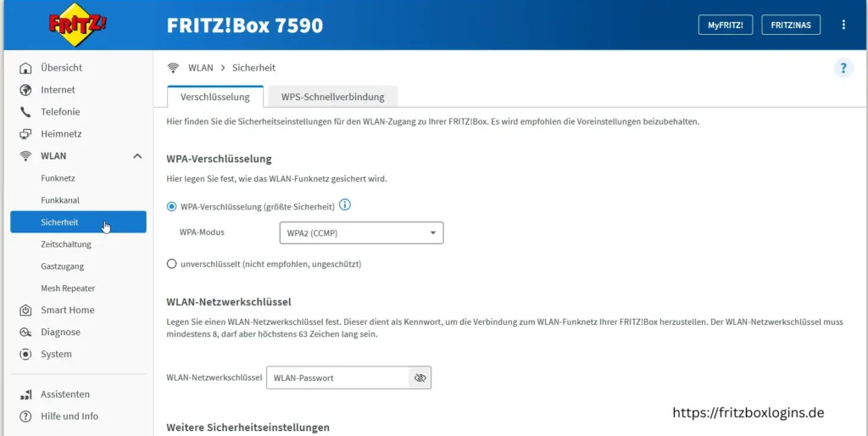868x436 pixels.
Task: Click the WPA-Modus label
Action: tap(202, 232)
